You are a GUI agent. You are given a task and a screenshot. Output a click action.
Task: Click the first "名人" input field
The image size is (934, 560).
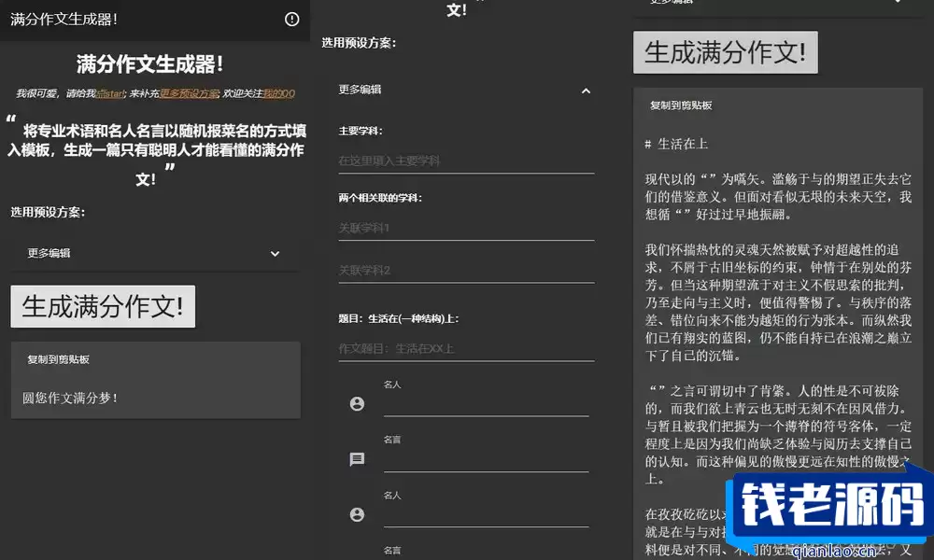tap(486, 405)
